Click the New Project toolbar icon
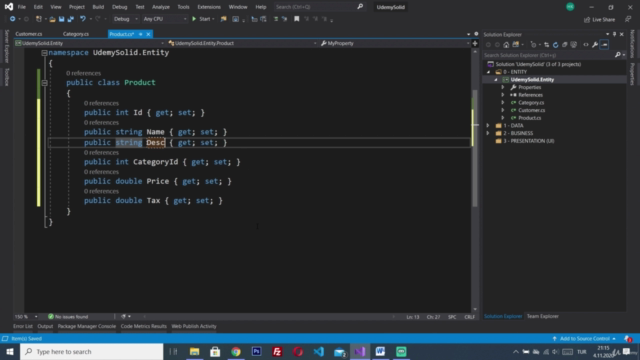640x360 pixels. [39, 19]
